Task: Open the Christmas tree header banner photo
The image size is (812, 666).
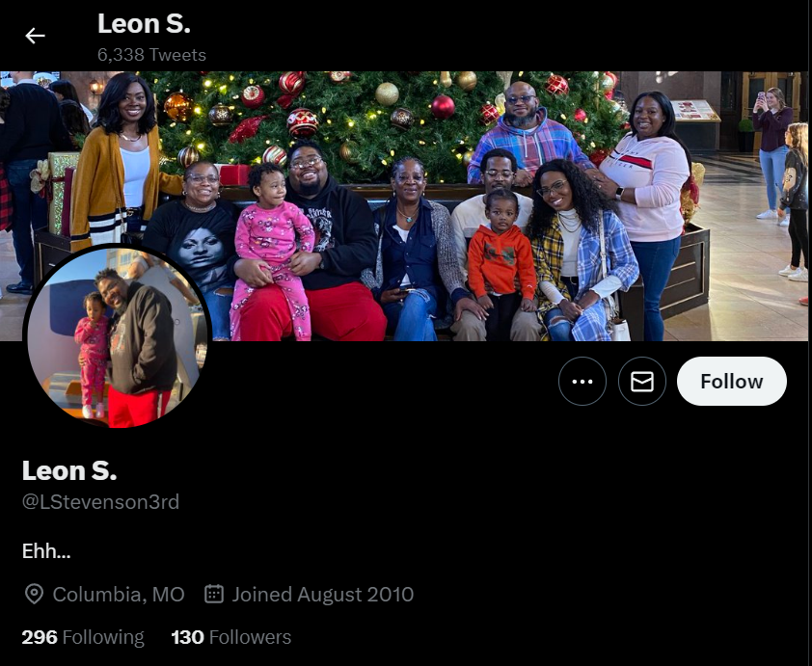Action: click(x=404, y=206)
